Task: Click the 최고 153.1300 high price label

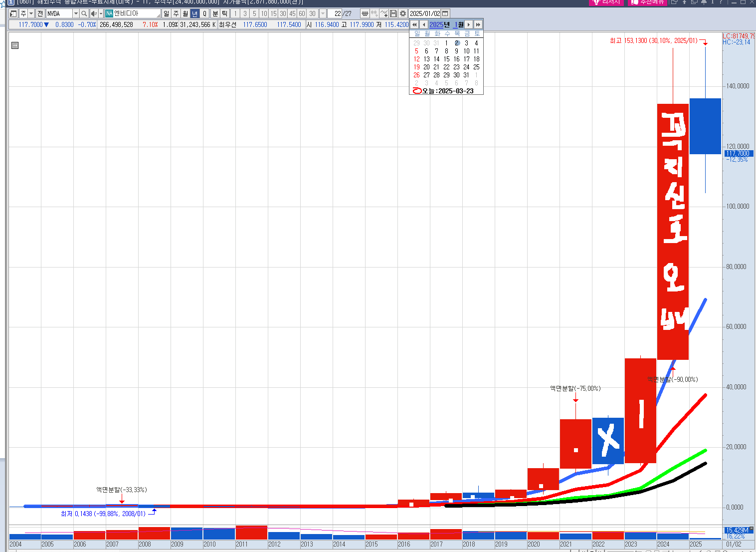Action: pyautogui.click(x=653, y=40)
